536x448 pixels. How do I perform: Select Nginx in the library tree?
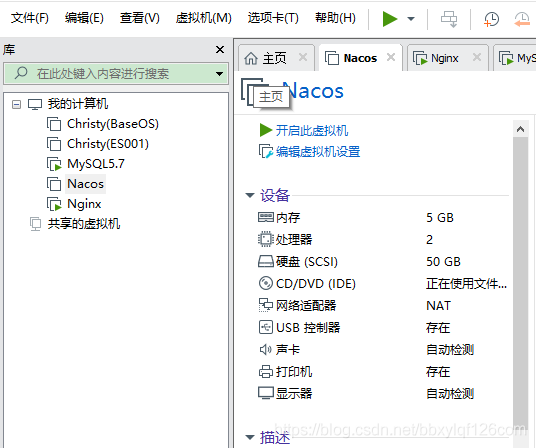coord(84,204)
